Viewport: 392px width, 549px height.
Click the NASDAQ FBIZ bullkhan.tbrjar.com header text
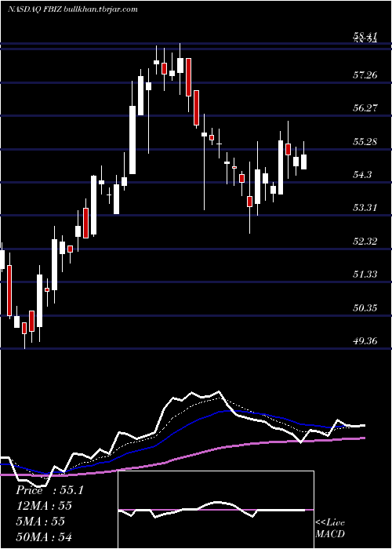[72, 9]
